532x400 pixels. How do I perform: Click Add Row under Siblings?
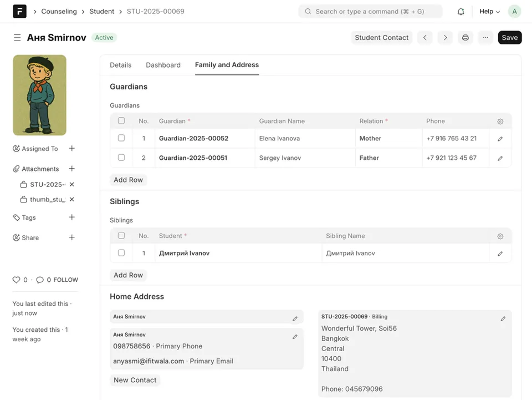[x=128, y=275]
